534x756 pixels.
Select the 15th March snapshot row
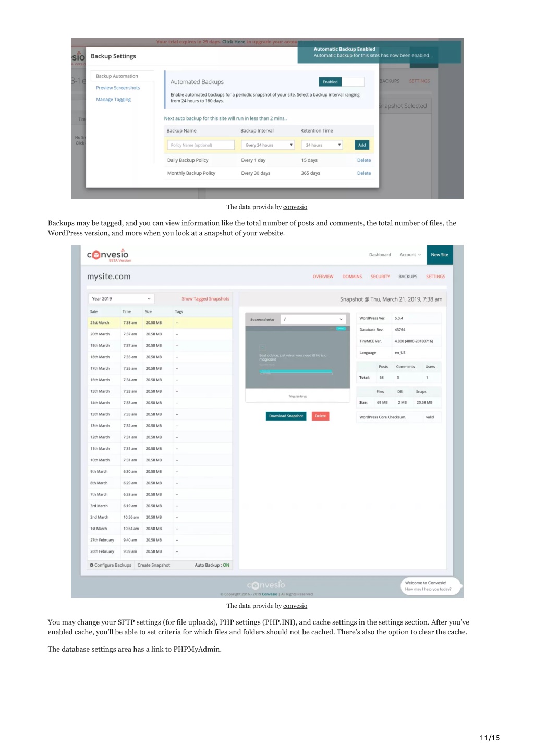[x=160, y=391]
